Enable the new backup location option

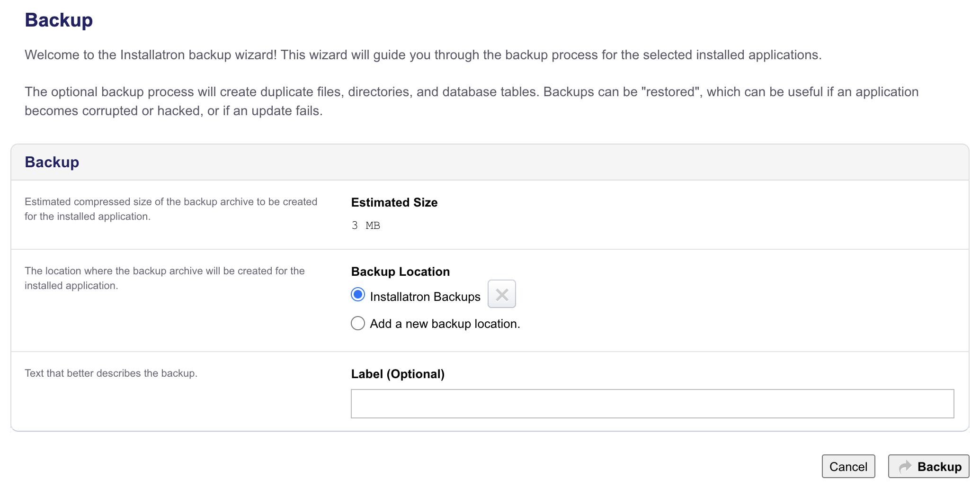click(x=358, y=323)
